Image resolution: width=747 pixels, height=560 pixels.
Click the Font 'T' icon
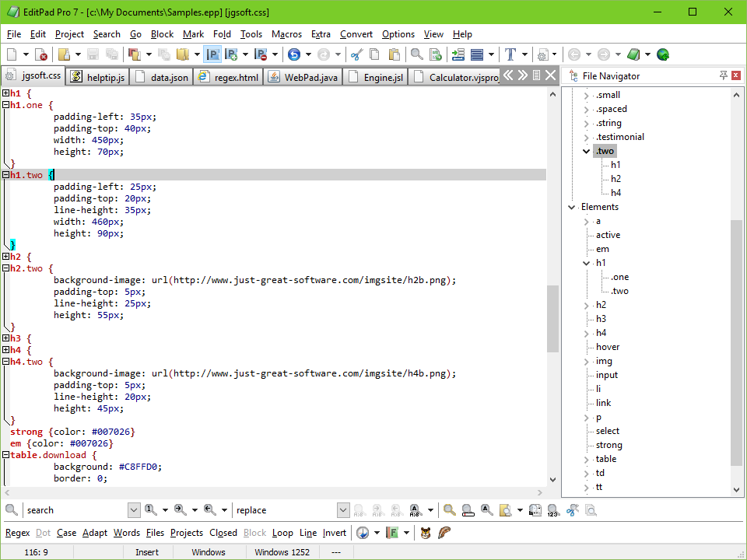click(x=510, y=54)
